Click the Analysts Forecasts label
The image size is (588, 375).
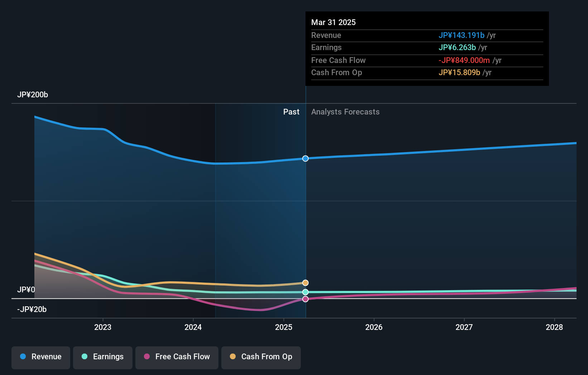point(345,112)
